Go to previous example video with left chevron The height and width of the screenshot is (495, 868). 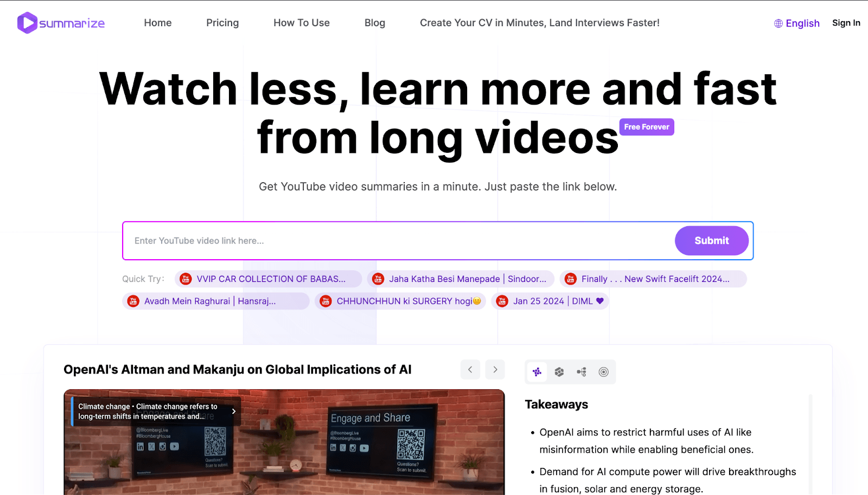pos(470,370)
